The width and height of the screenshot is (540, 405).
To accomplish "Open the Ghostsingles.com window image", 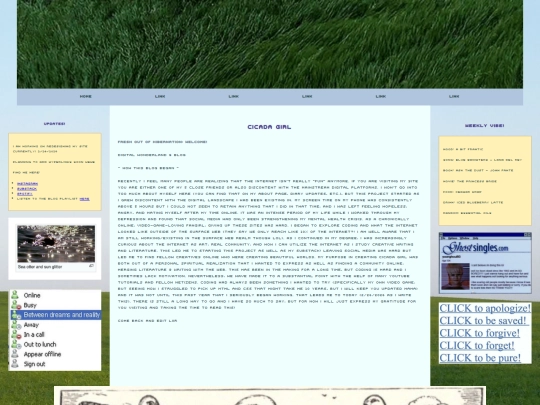I will [485, 263].
